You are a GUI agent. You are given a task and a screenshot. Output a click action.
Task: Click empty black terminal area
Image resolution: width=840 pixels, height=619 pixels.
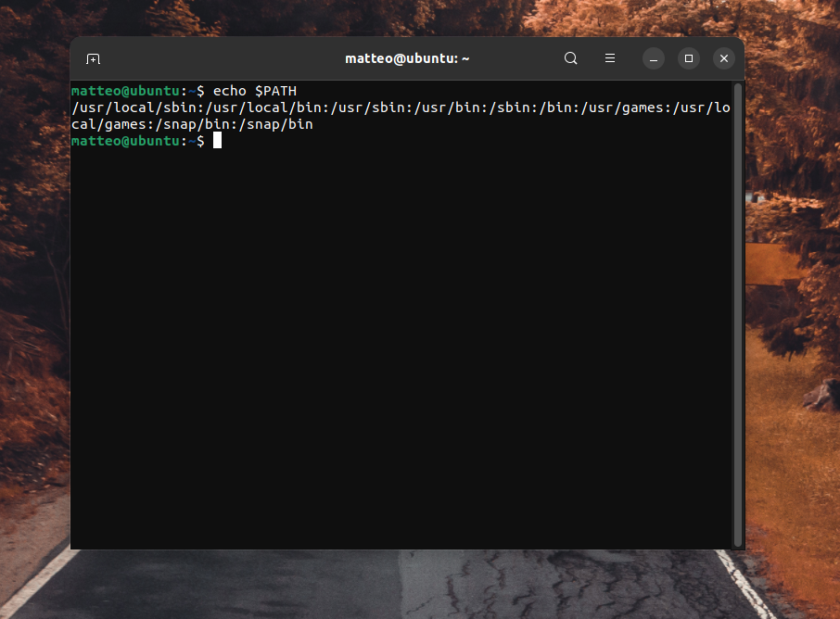399,352
